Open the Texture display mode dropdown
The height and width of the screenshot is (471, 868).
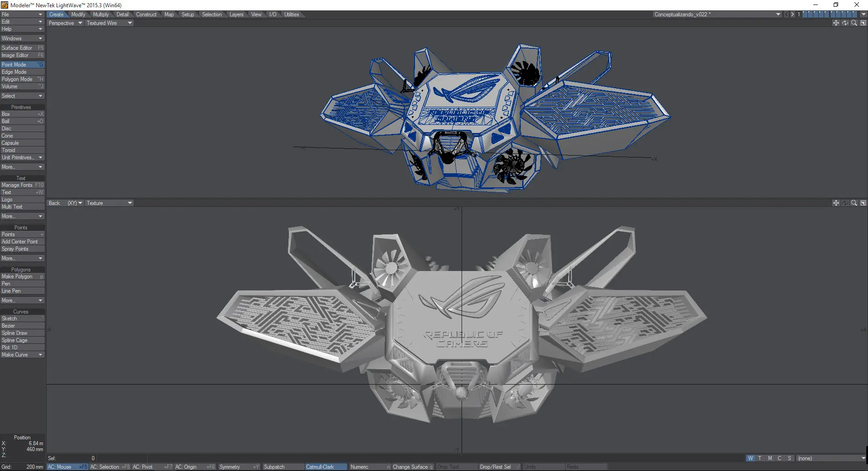click(x=109, y=203)
